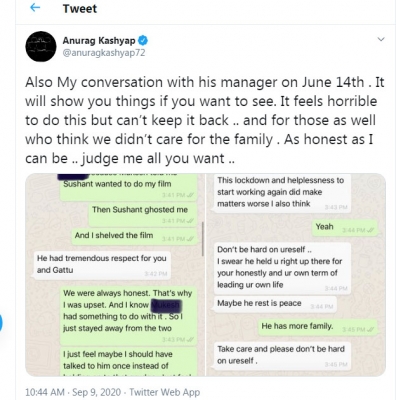
Task: Visit the @anuragkashyap72 handle
Action: tap(104, 53)
